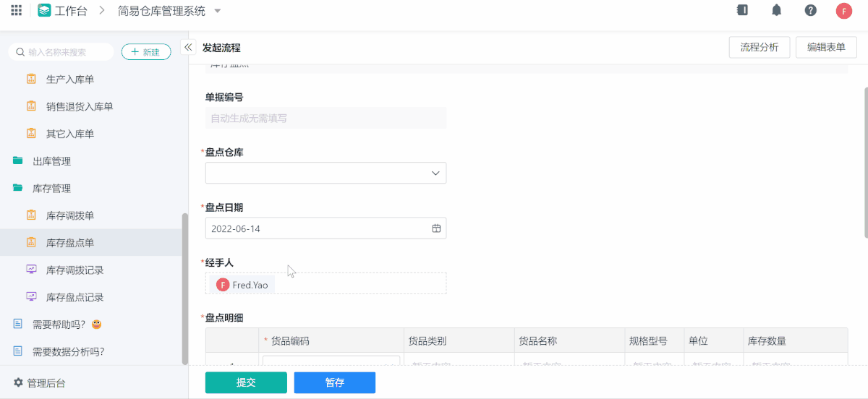This screenshot has width=868, height=399.
Task: Click the 货品编码 column header
Action: tap(331, 340)
